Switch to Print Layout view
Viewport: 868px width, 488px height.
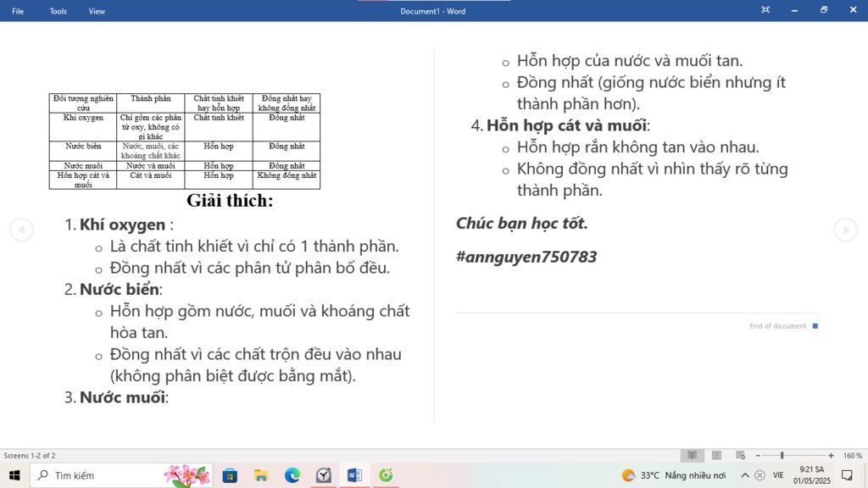716,455
